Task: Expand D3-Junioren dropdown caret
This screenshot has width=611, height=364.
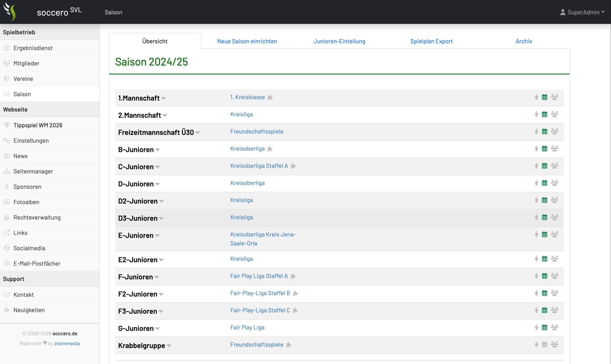Action: [x=161, y=218]
